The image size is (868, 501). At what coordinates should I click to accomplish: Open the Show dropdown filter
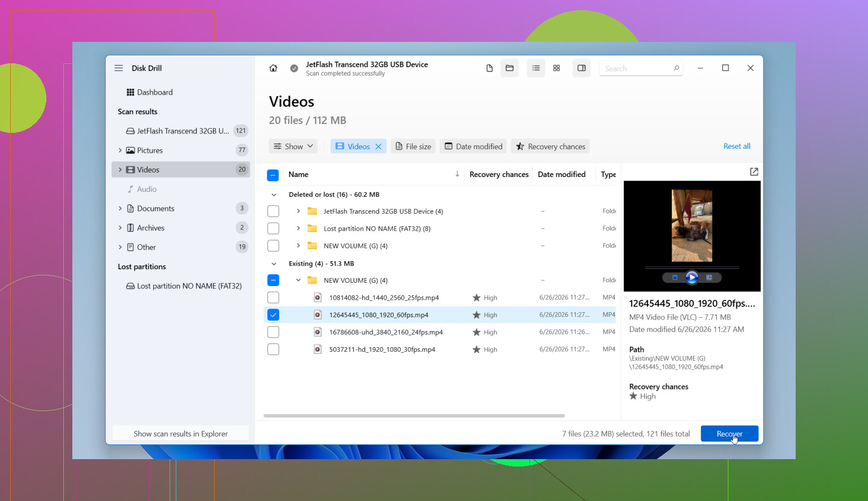[x=293, y=146]
